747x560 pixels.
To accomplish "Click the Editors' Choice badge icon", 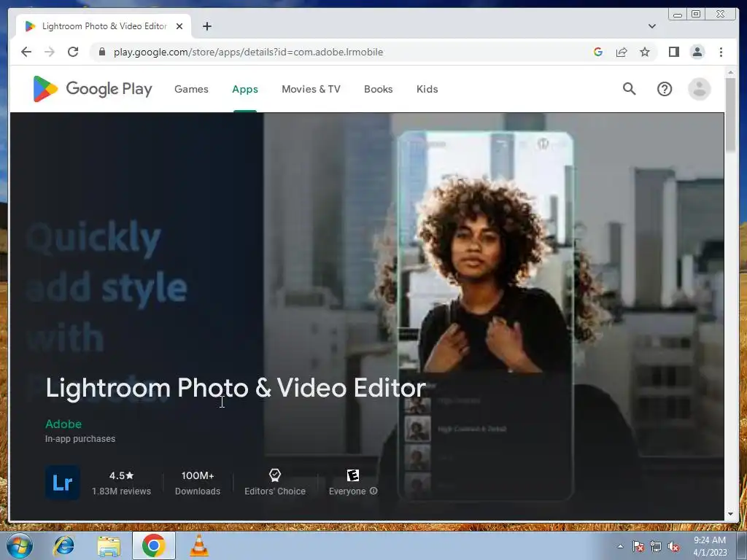I will pyautogui.click(x=275, y=475).
